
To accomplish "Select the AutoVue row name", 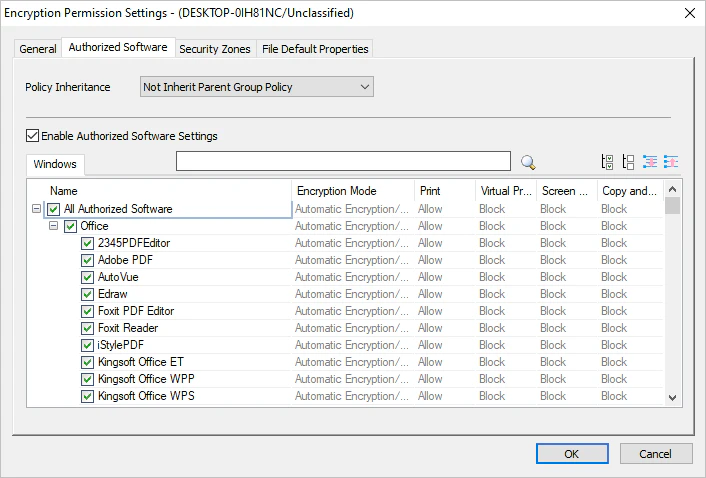I will point(118,277).
